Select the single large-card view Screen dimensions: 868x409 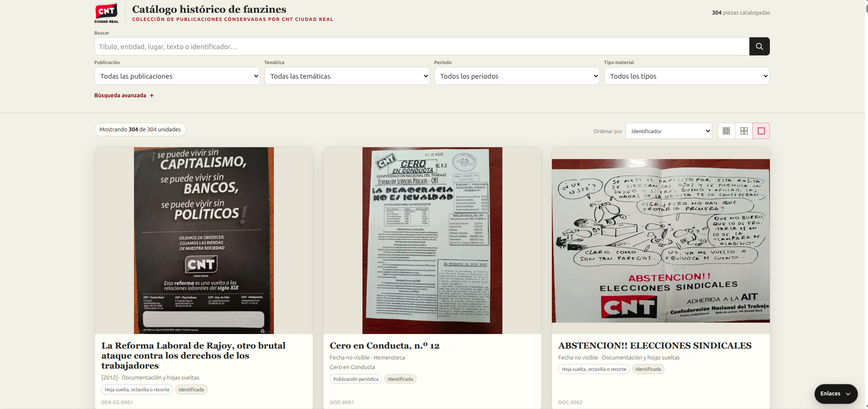tap(761, 131)
